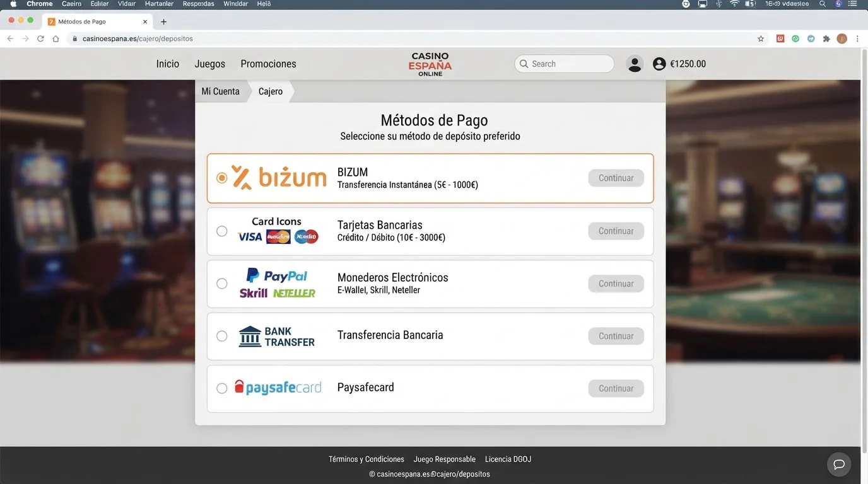Reload the page with the refresh icon
868x484 pixels.
click(40, 38)
